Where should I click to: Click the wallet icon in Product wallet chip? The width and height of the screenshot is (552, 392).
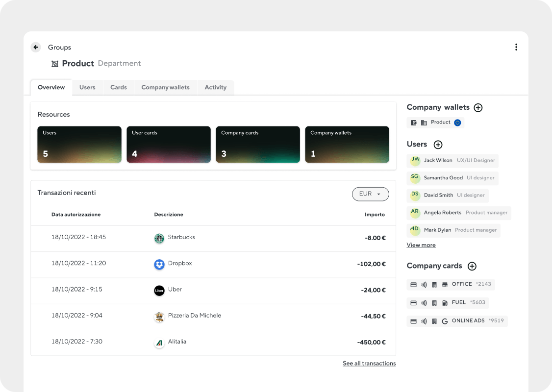click(414, 122)
